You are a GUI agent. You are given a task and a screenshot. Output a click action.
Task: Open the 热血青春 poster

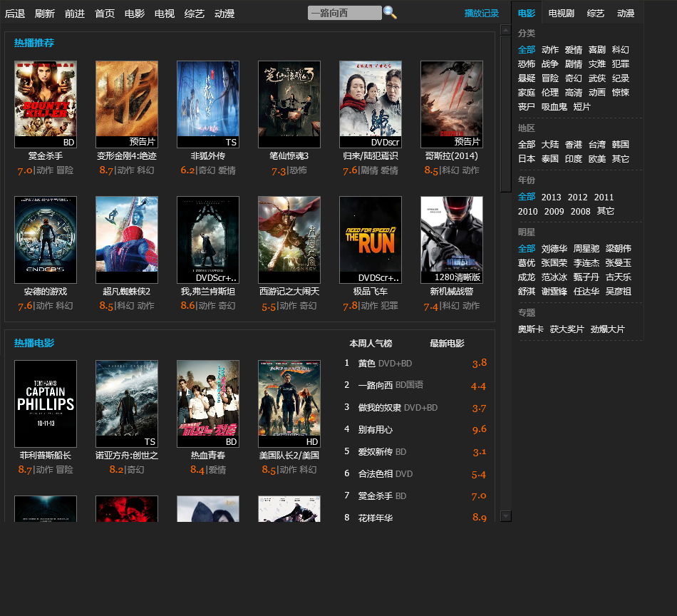point(207,404)
